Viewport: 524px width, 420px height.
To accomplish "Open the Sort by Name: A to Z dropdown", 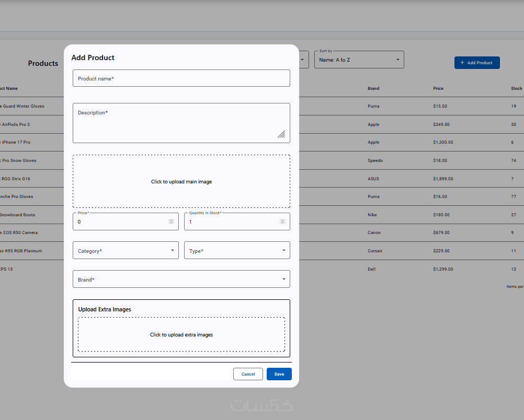I will pyautogui.click(x=359, y=60).
